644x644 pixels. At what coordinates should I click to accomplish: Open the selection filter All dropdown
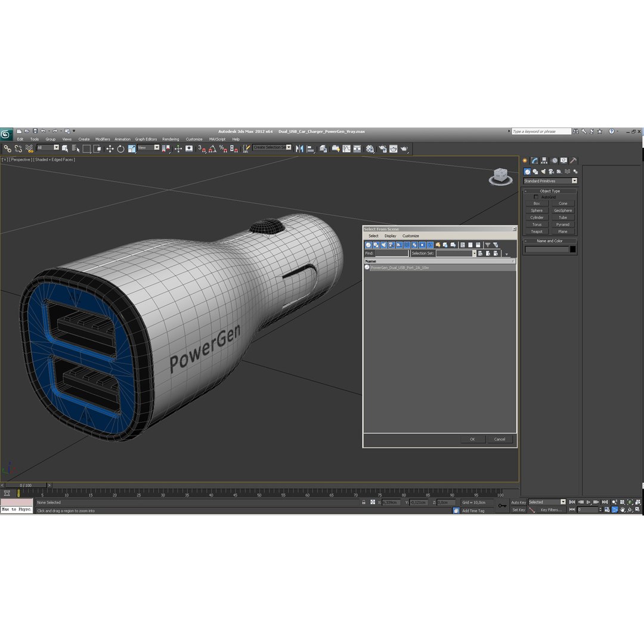(48, 147)
